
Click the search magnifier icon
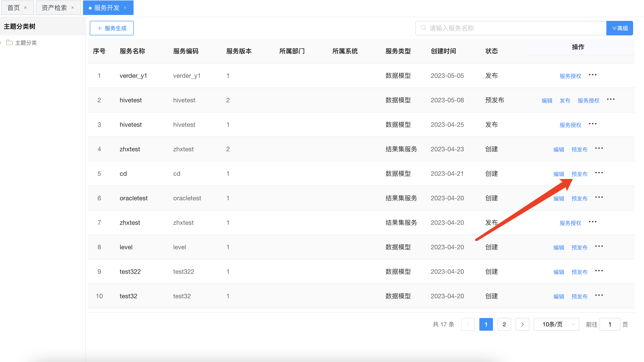tap(423, 28)
